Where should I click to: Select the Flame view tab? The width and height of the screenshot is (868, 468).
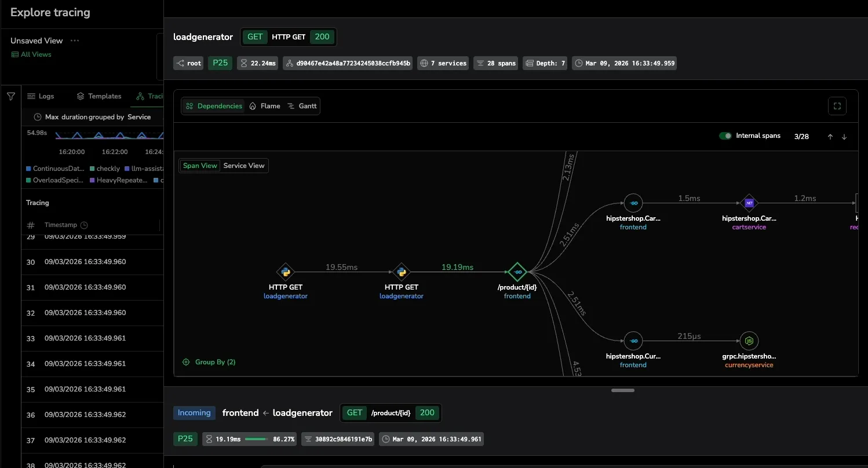point(264,106)
